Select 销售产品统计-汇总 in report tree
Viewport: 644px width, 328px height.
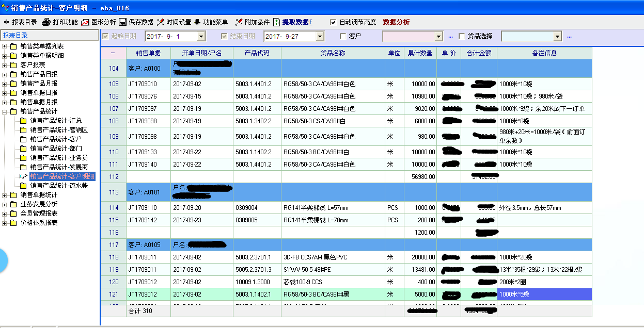tap(56, 121)
